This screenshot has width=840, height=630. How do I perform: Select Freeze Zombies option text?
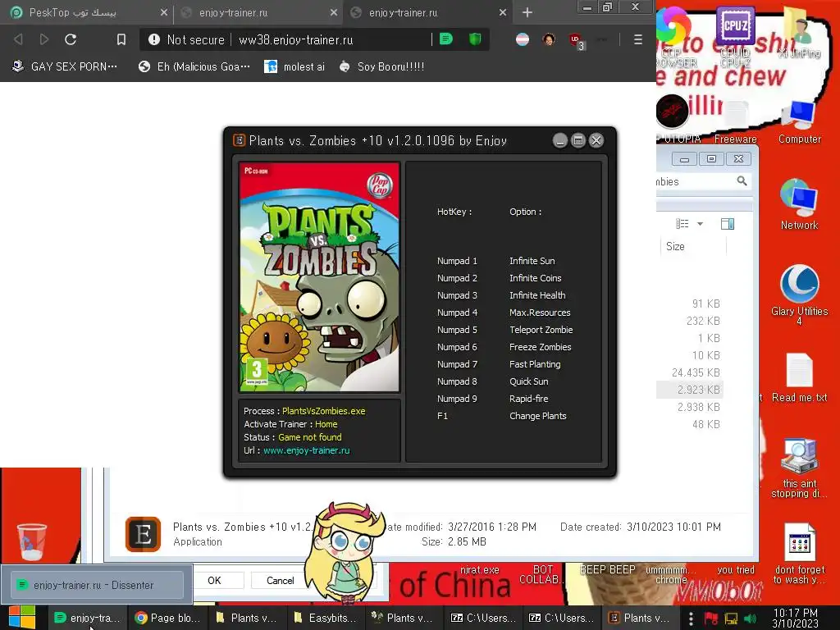tap(540, 347)
